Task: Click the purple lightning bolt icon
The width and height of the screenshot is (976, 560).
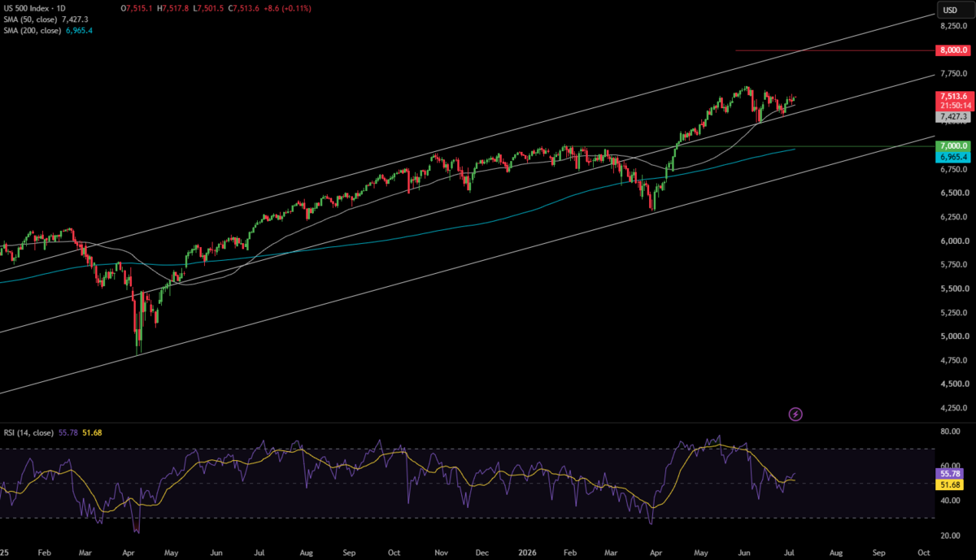Action: (x=795, y=414)
